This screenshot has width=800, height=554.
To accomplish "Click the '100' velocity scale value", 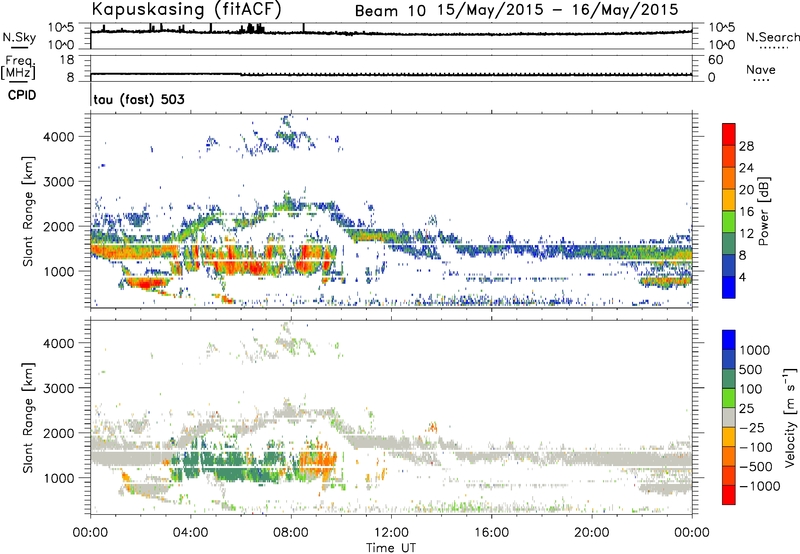I will [x=751, y=389].
